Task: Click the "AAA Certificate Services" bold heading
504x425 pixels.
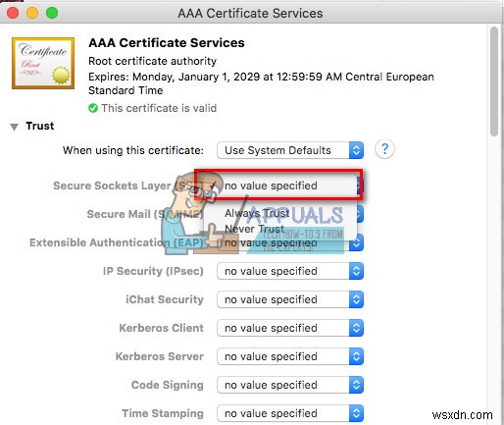Action: pos(167,43)
